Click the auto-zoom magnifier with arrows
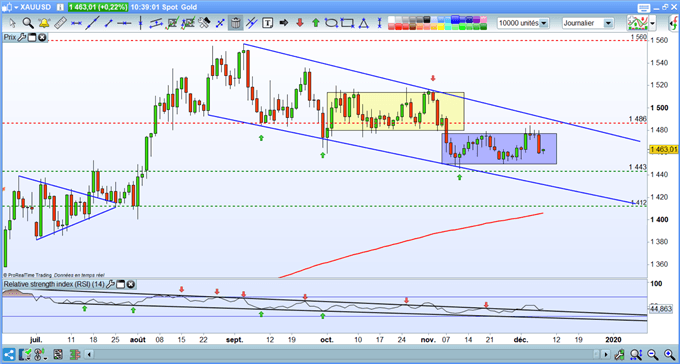This screenshot has height=364, width=680. point(636,354)
